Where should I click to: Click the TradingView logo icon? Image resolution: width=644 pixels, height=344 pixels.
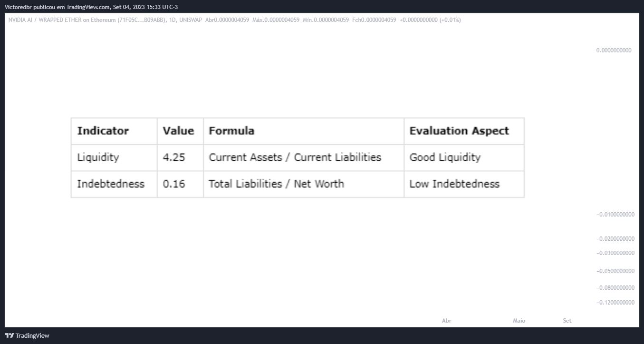[9, 335]
